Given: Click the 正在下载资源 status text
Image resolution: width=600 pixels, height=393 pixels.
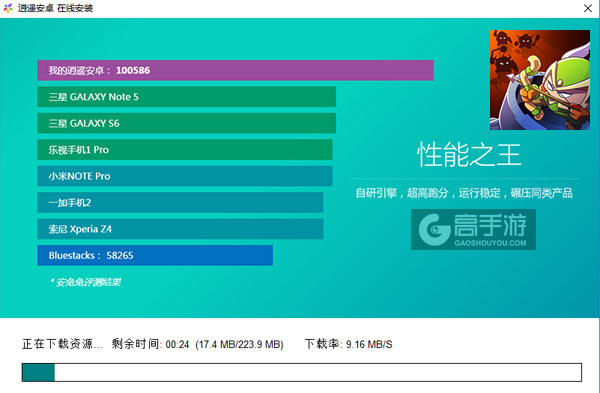Looking at the screenshot, I should (x=62, y=344).
